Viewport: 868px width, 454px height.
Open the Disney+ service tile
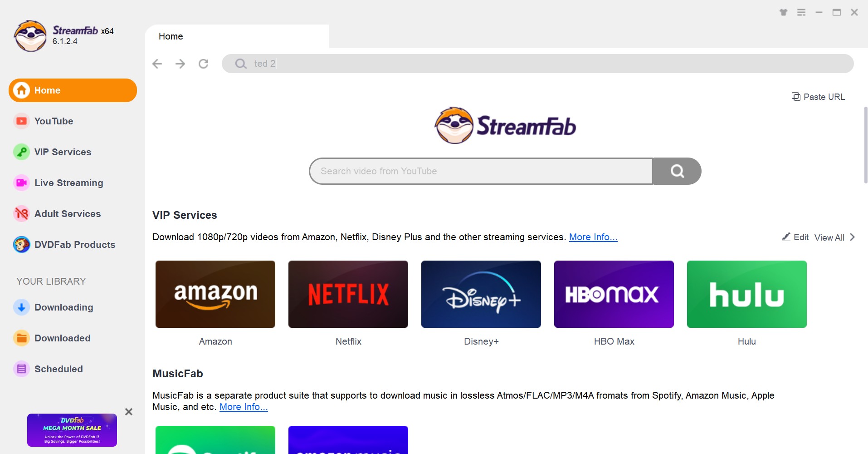pyautogui.click(x=481, y=294)
